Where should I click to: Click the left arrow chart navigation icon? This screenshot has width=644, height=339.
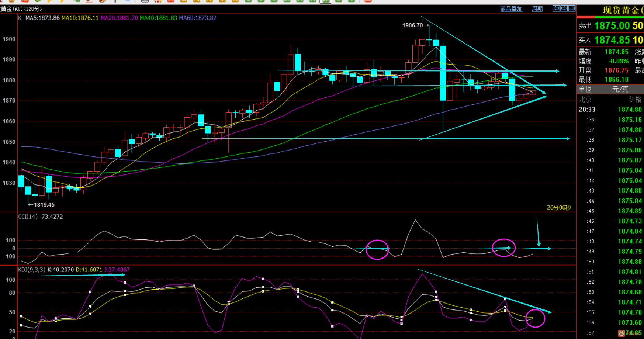(556, 8)
